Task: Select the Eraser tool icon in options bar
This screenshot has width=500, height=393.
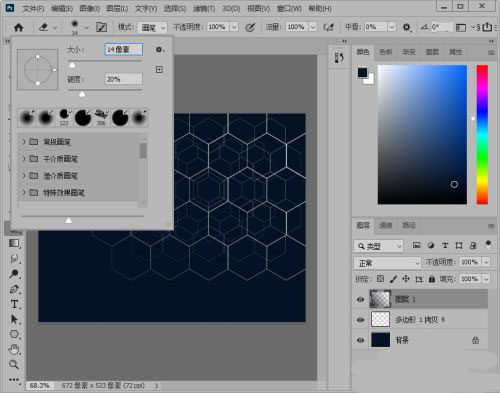Action: [x=44, y=27]
